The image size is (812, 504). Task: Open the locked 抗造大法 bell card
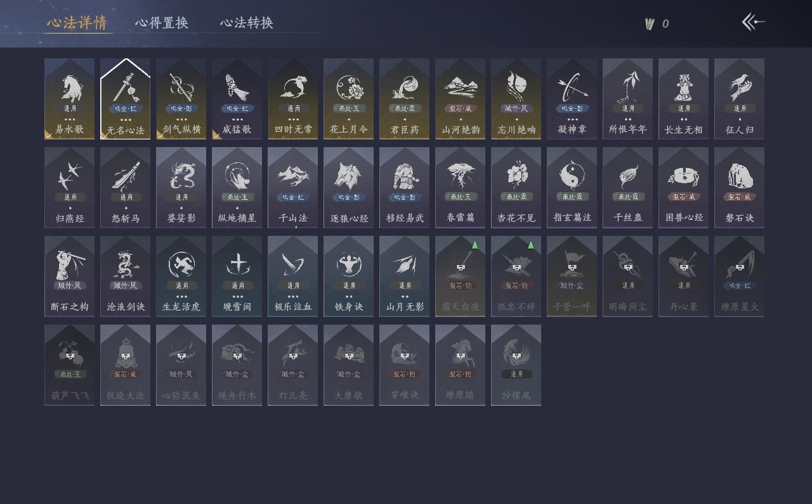(x=126, y=365)
